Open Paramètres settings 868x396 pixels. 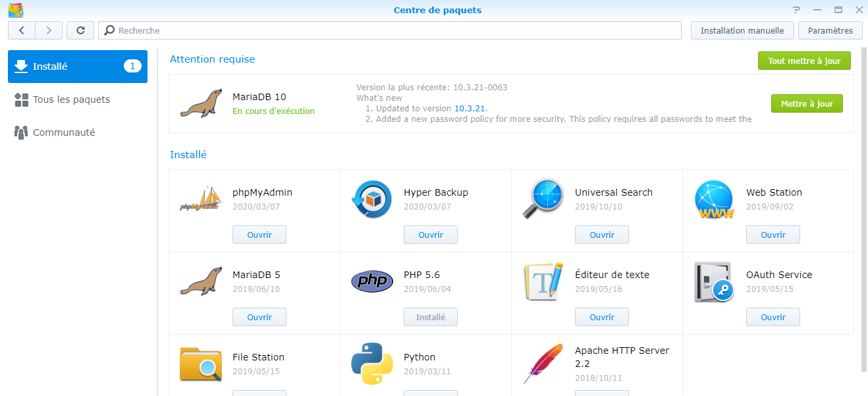(830, 30)
